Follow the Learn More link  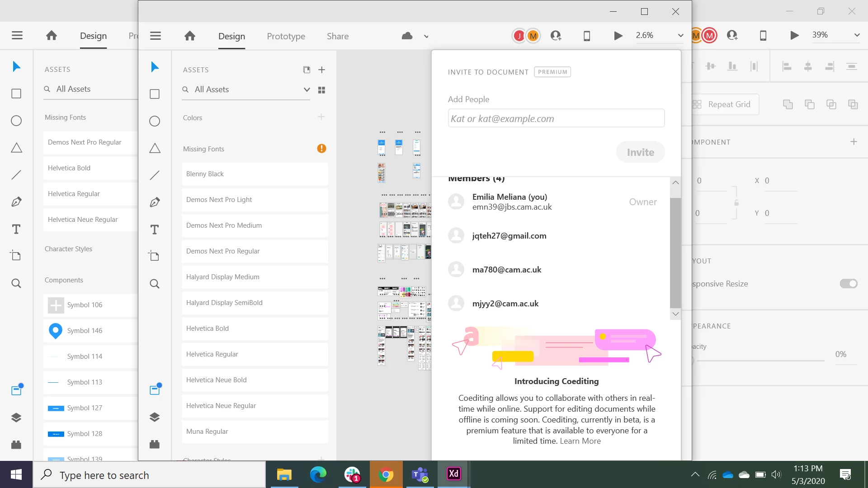click(x=580, y=441)
